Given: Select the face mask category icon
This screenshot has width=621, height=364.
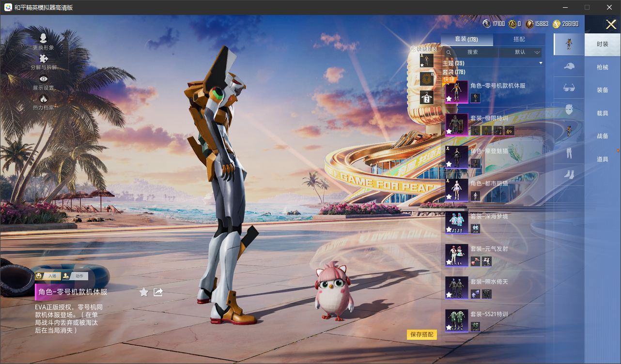Looking at the screenshot, I should [x=569, y=109].
